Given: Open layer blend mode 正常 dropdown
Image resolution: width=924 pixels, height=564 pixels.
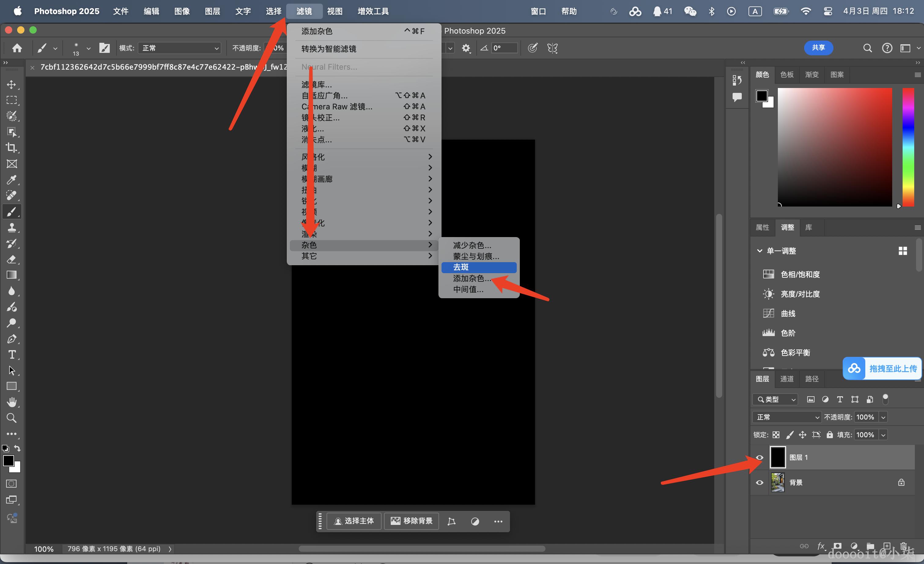Looking at the screenshot, I should 787,417.
